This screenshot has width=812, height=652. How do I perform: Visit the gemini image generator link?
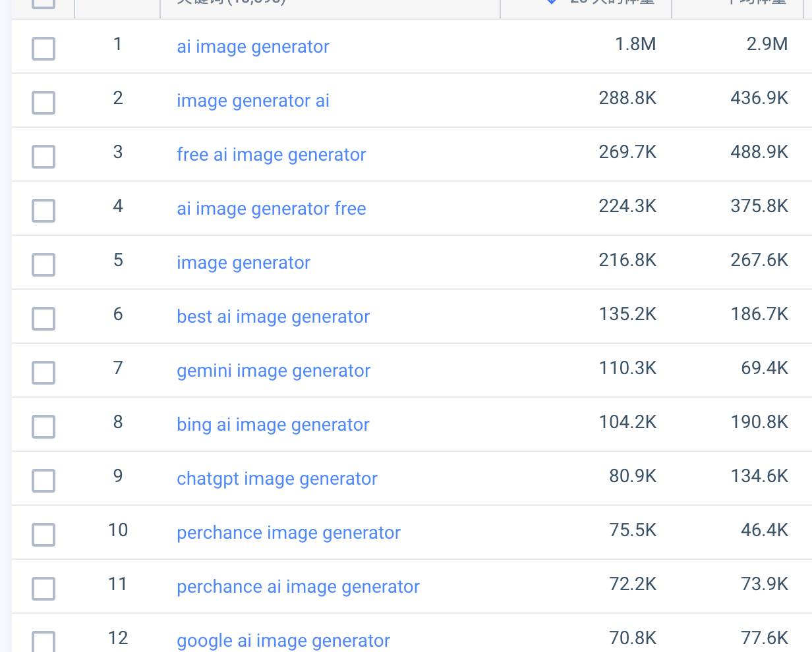coord(274,371)
